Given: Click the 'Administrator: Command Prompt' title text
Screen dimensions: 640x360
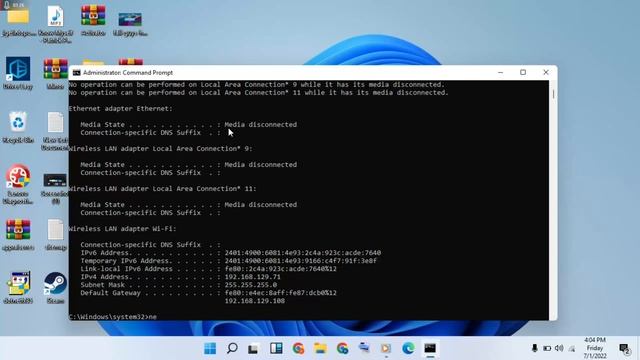Looking at the screenshot, I should tap(128, 73).
